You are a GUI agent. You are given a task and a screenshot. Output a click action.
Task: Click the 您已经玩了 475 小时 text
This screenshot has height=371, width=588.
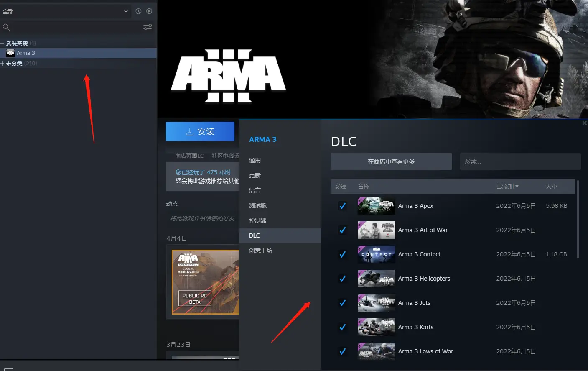[203, 172]
